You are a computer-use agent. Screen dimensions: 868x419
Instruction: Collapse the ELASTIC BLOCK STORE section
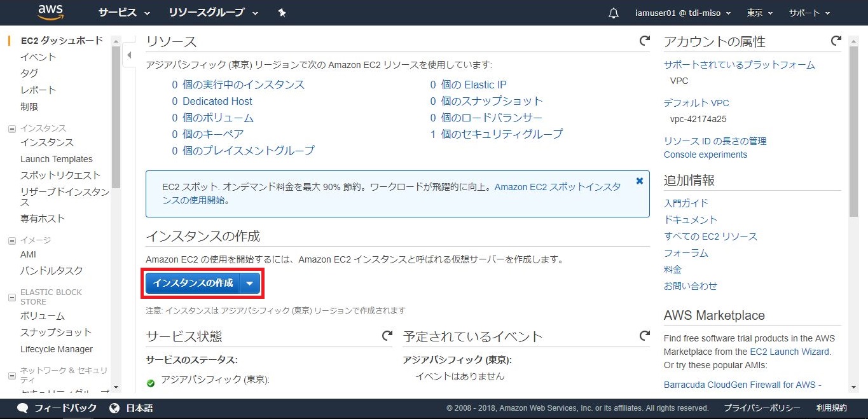pos(11,297)
